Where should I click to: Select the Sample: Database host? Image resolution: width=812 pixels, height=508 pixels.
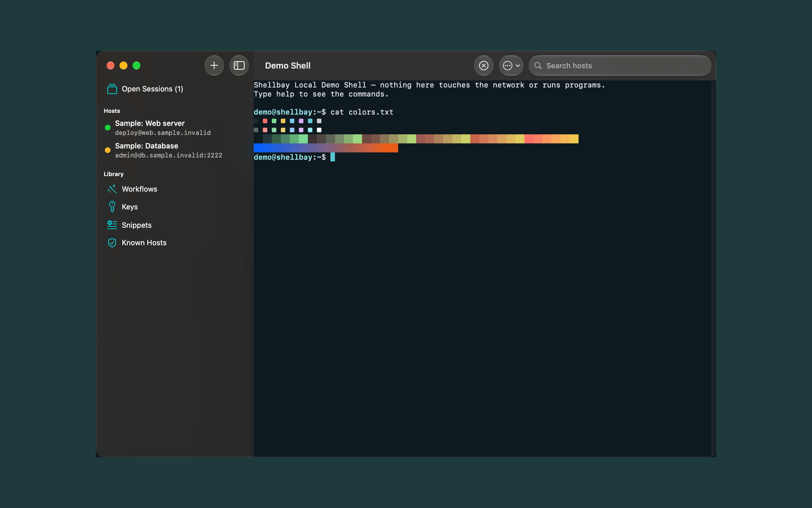175,150
